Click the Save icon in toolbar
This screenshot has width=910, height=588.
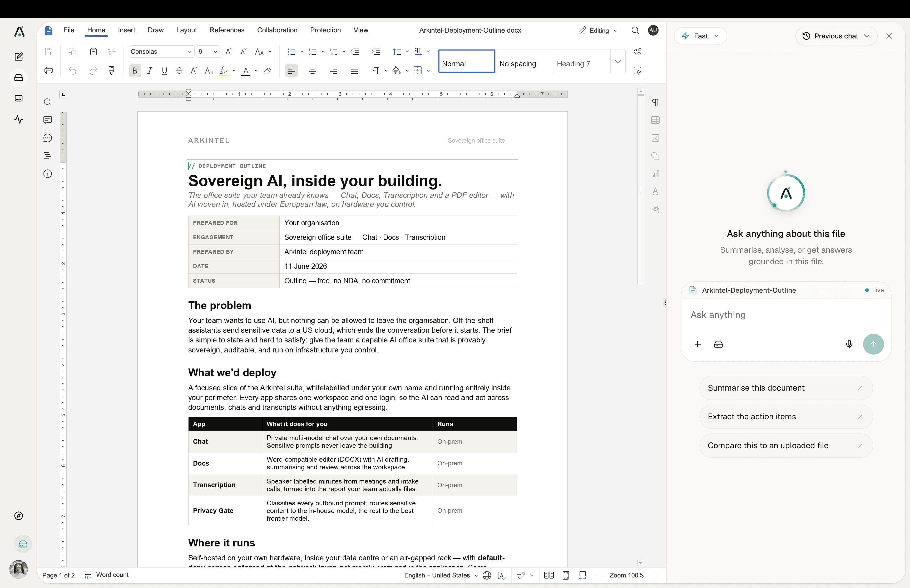pyautogui.click(x=48, y=52)
